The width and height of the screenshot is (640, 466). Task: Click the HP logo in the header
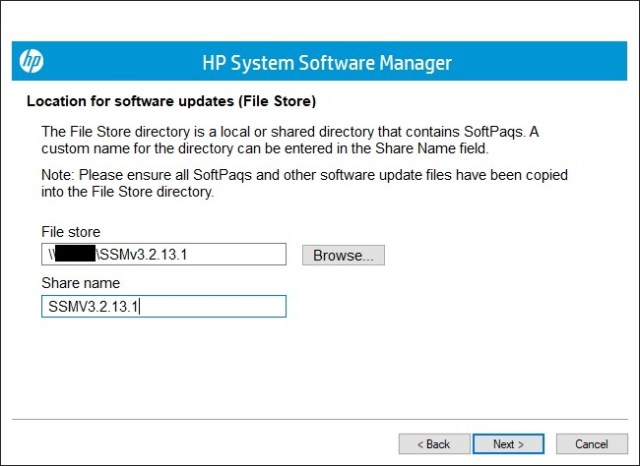pos(32,63)
